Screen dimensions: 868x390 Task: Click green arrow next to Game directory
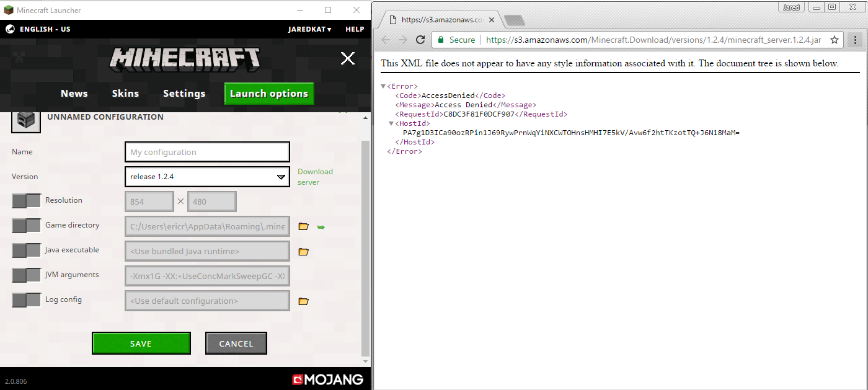pyautogui.click(x=321, y=227)
